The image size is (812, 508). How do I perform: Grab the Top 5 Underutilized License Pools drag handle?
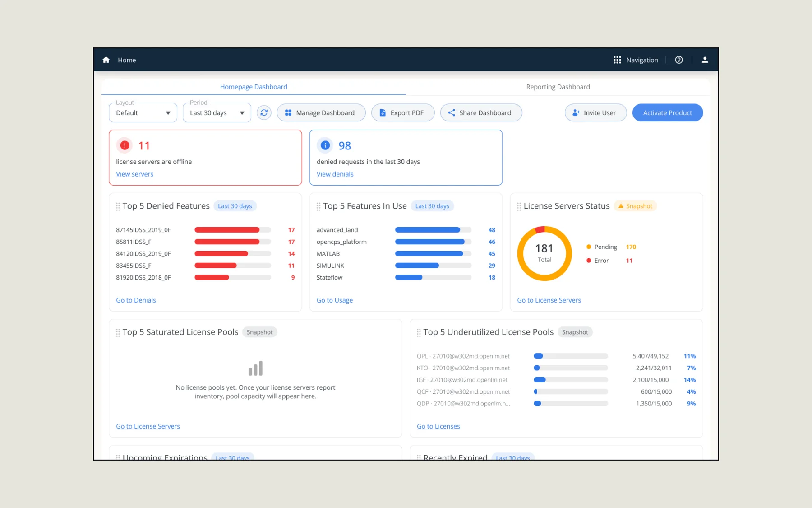(419, 332)
